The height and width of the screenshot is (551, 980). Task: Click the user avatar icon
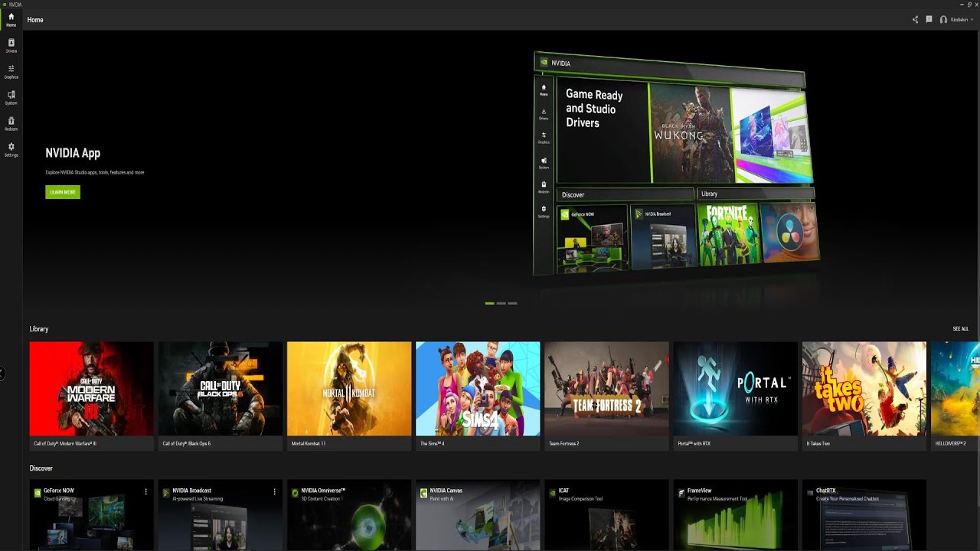(943, 20)
